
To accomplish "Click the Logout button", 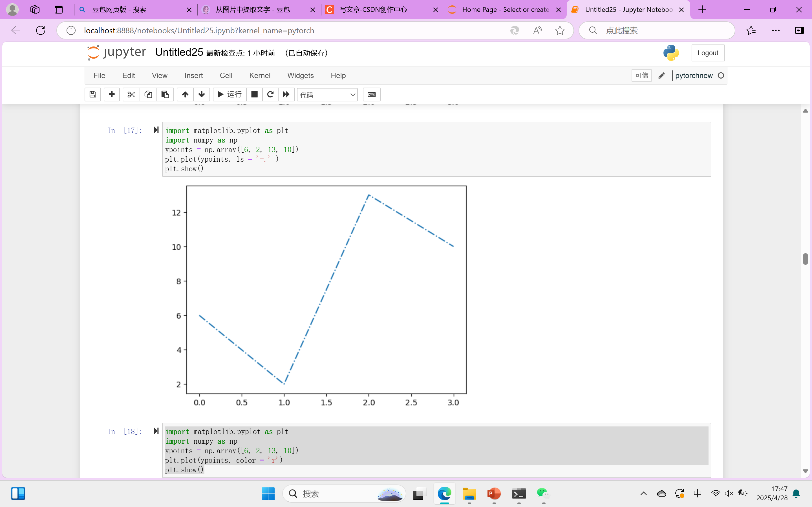I will click(708, 53).
